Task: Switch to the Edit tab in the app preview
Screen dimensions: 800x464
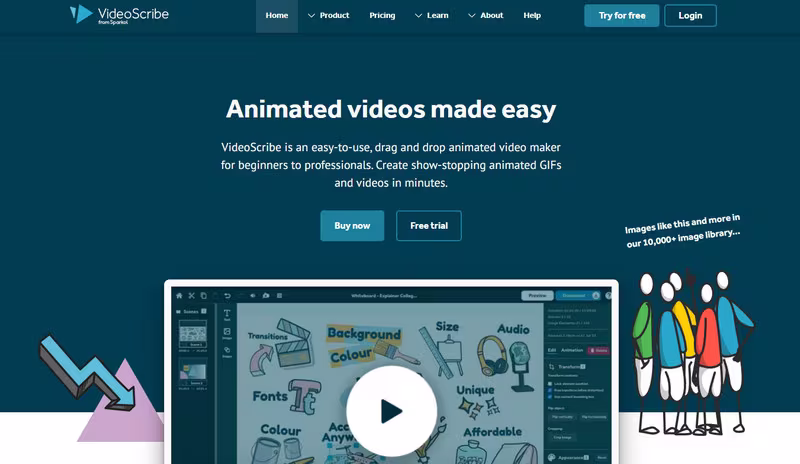Action: (552, 350)
